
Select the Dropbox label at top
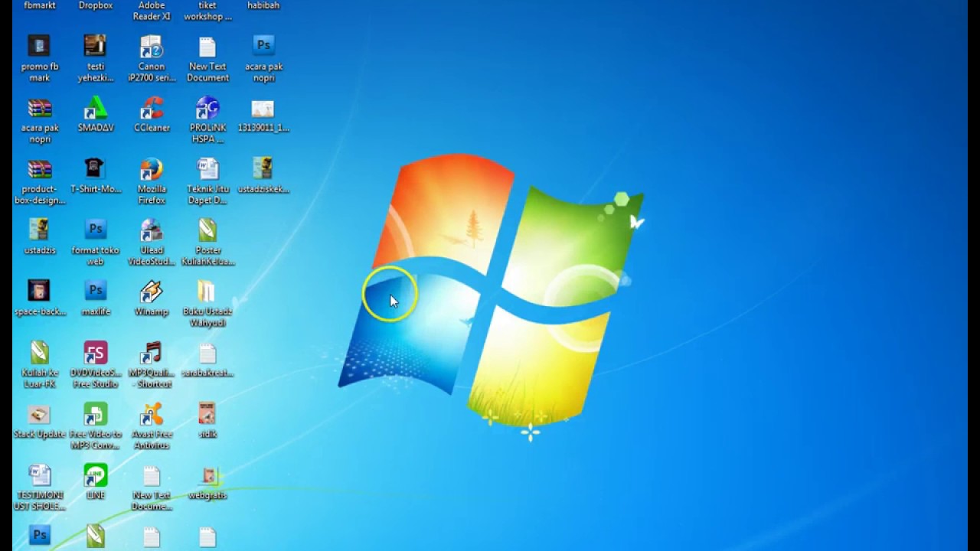click(95, 5)
